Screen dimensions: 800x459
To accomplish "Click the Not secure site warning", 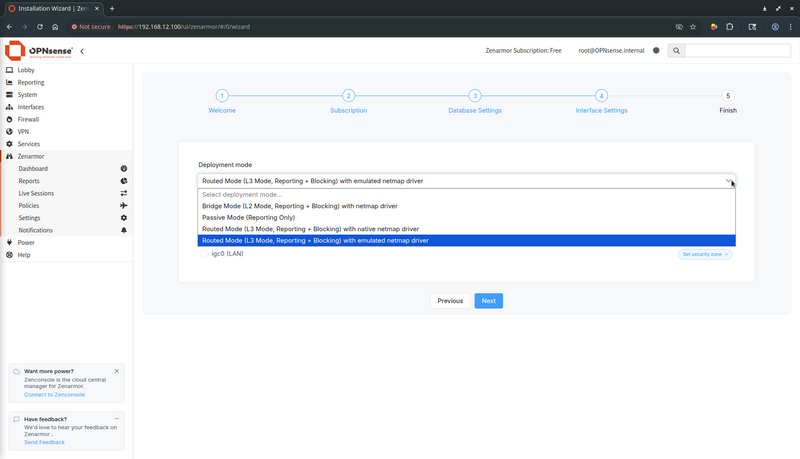I will 91,27.
